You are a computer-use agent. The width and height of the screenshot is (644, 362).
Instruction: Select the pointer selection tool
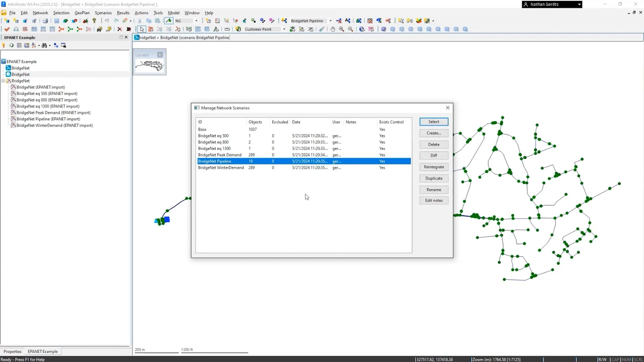pyautogui.click(x=142, y=29)
